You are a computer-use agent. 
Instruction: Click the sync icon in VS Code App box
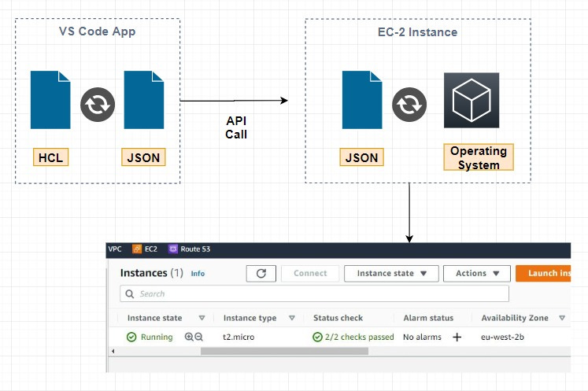pos(98,105)
